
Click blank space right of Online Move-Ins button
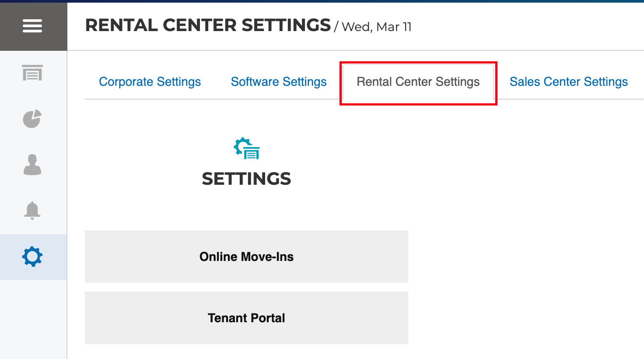(x=525, y=257)
